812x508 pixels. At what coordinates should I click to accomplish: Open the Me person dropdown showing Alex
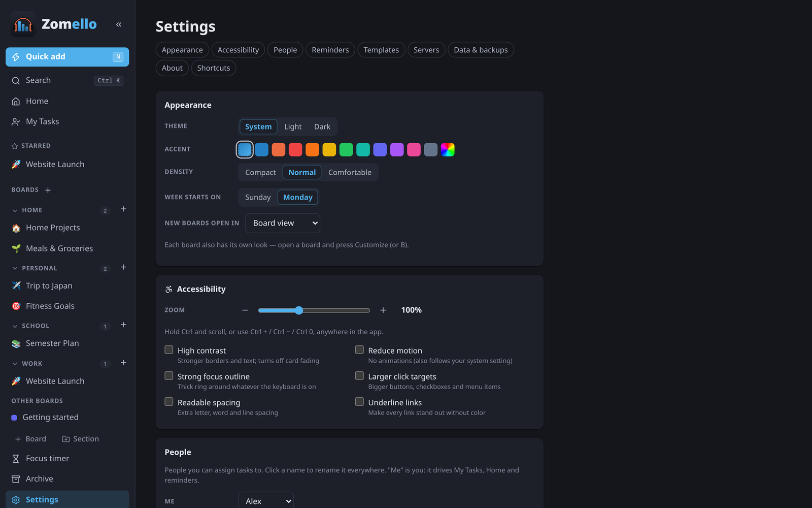(266, 501)
